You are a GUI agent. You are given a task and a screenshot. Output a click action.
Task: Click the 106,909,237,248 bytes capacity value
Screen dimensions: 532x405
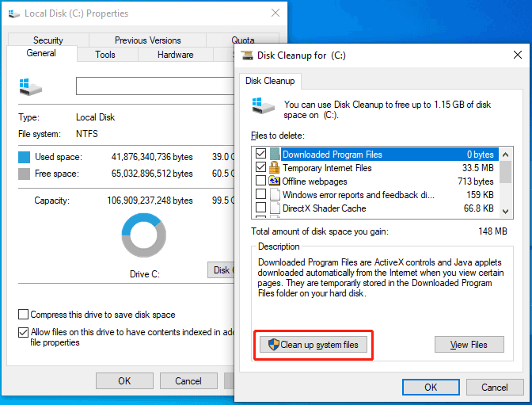tap(150, 201)
